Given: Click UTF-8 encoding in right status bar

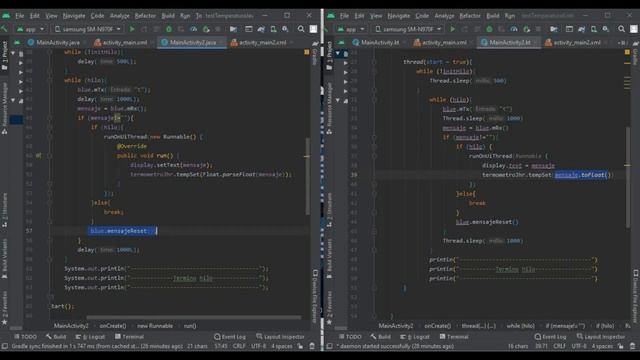Looking at the screenshot, I should point(579,346).
